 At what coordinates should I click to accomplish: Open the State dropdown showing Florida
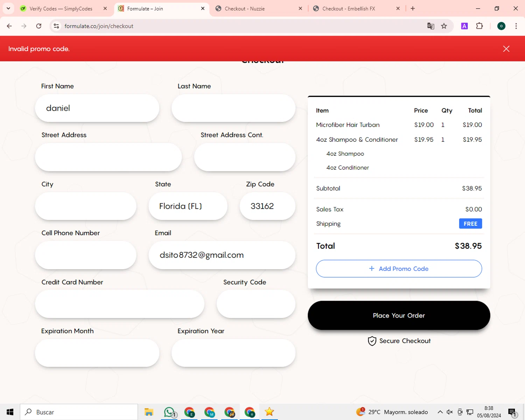click(188, 206)
